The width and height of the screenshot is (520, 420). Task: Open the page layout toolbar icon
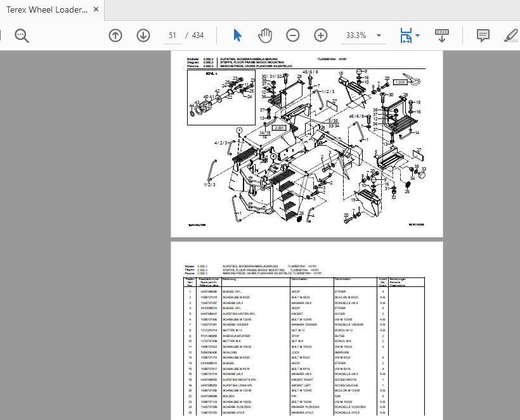click(x=441, y=35)
